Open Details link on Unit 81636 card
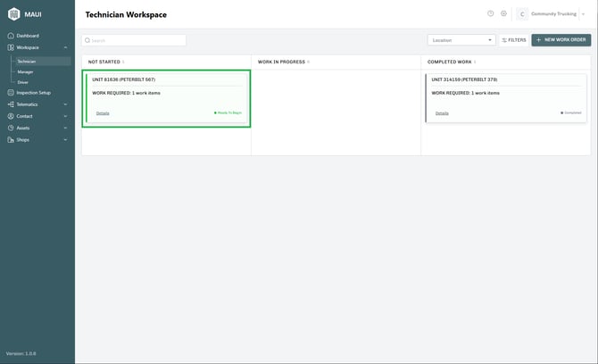This screenshot has height=364, width=598. [103, 113]
